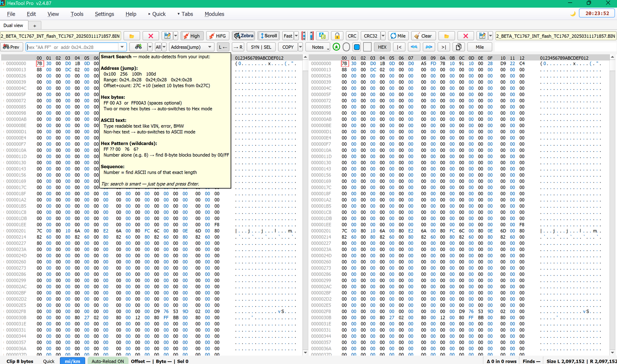Clear highlights with broom Clear button
617x364 pixels.
(423, 36)
